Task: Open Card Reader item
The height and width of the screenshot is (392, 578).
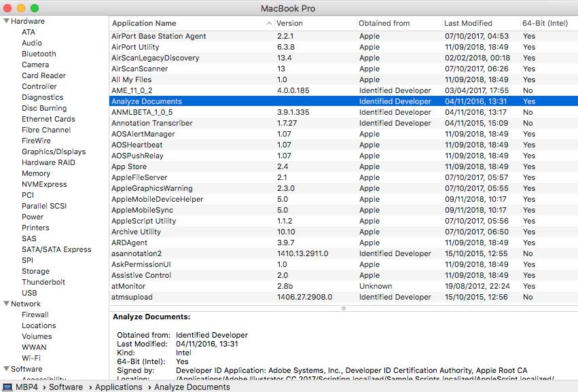Action: (x=44, y=75)
